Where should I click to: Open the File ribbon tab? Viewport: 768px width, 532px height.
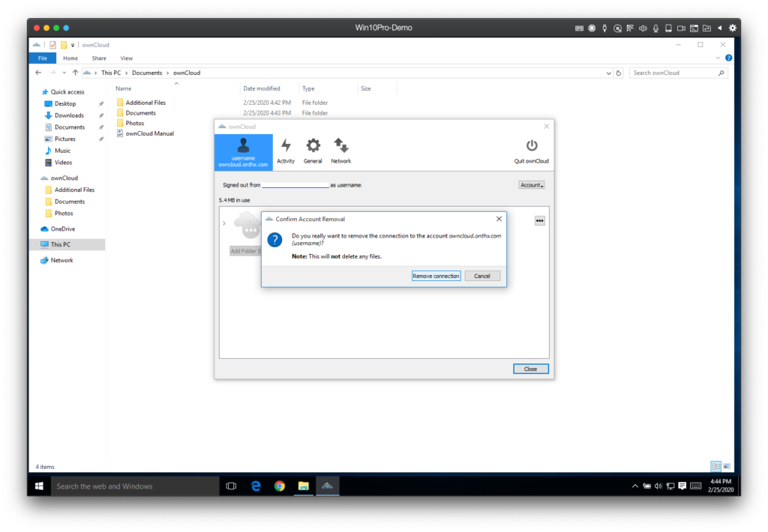[43, 58]
